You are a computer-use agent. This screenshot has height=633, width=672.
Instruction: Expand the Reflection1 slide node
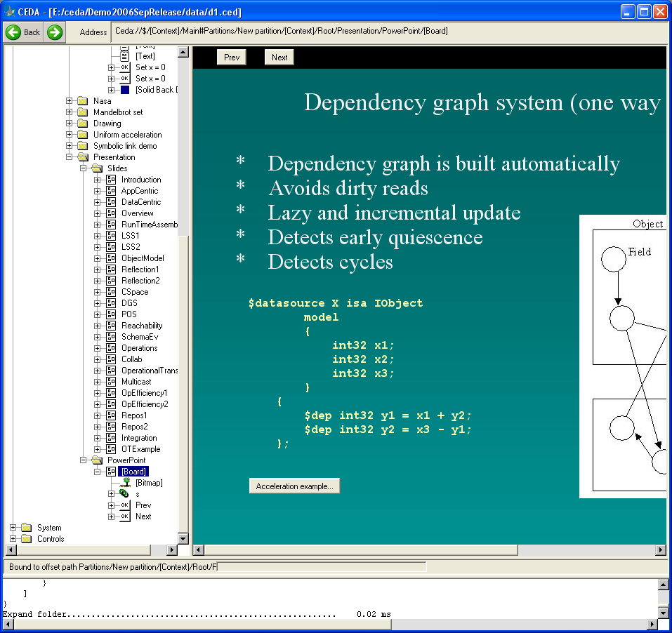click(98, 269)
